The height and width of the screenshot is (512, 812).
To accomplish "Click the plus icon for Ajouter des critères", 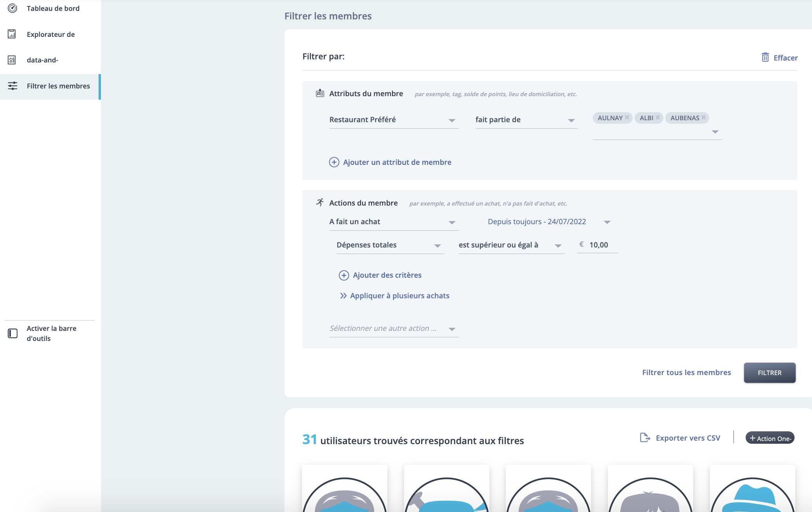I will pos(344,275).
